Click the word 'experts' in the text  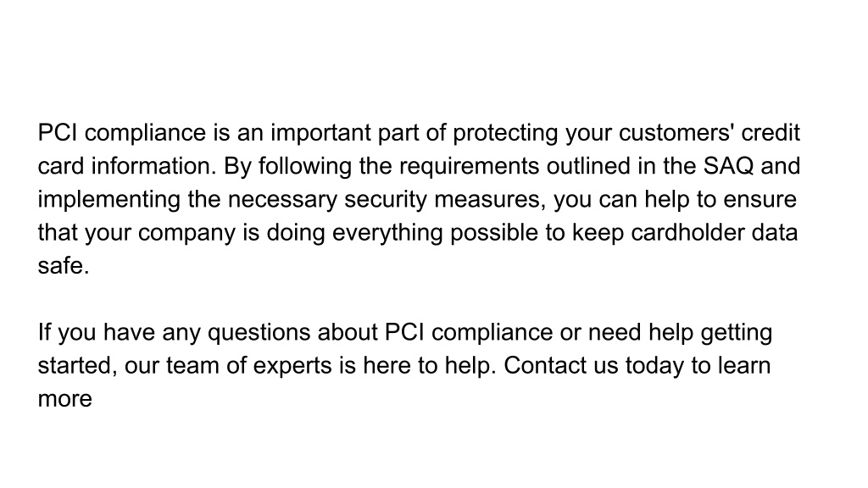[292, 366]
